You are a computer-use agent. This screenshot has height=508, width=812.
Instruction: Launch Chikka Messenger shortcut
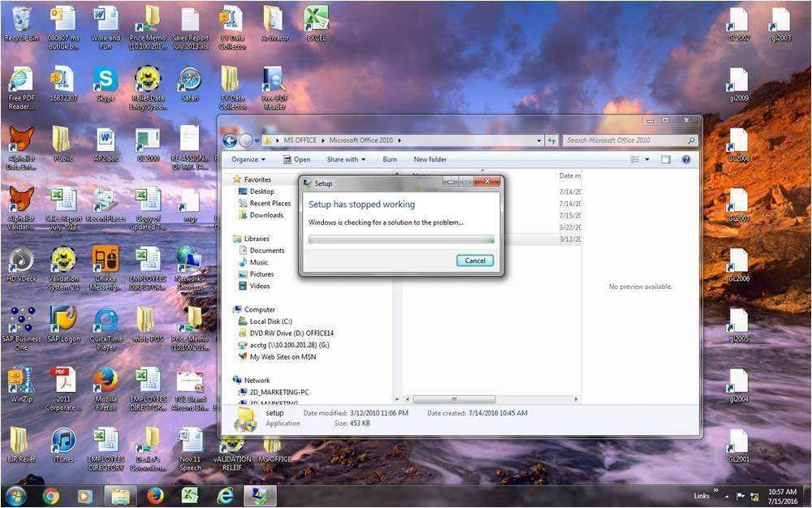pyautogui.click(x=106, y=268)
